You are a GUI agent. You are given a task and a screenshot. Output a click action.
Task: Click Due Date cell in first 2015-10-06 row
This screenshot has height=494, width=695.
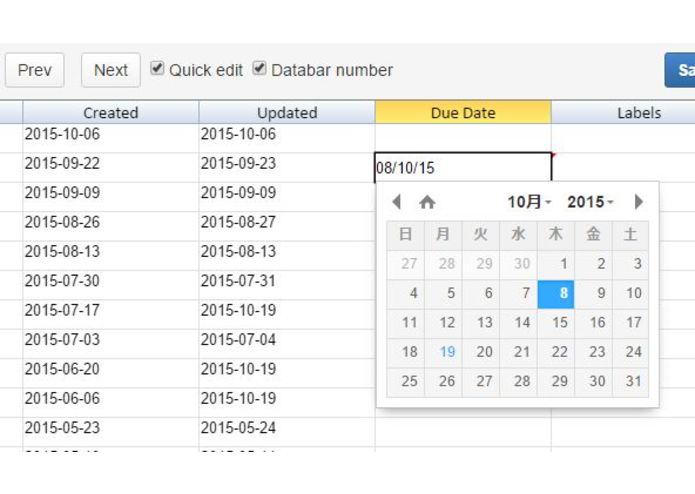(x=463, y=138)
